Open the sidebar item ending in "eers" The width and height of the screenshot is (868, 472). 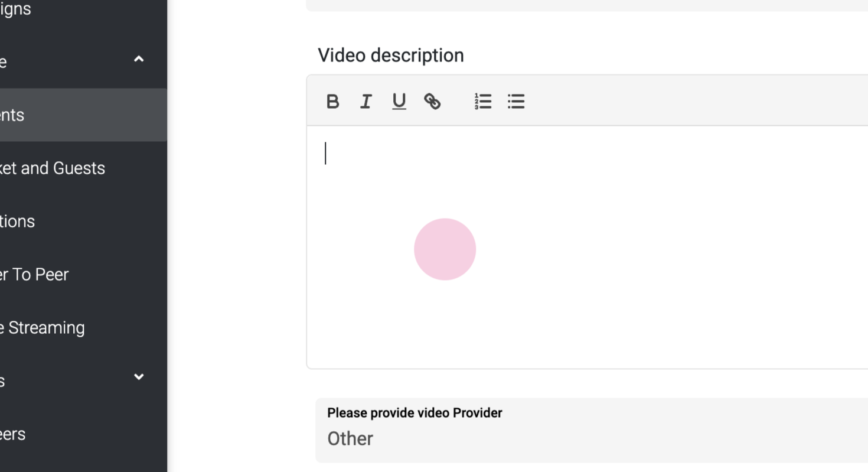pyautogui.click(x=13, y=434)
